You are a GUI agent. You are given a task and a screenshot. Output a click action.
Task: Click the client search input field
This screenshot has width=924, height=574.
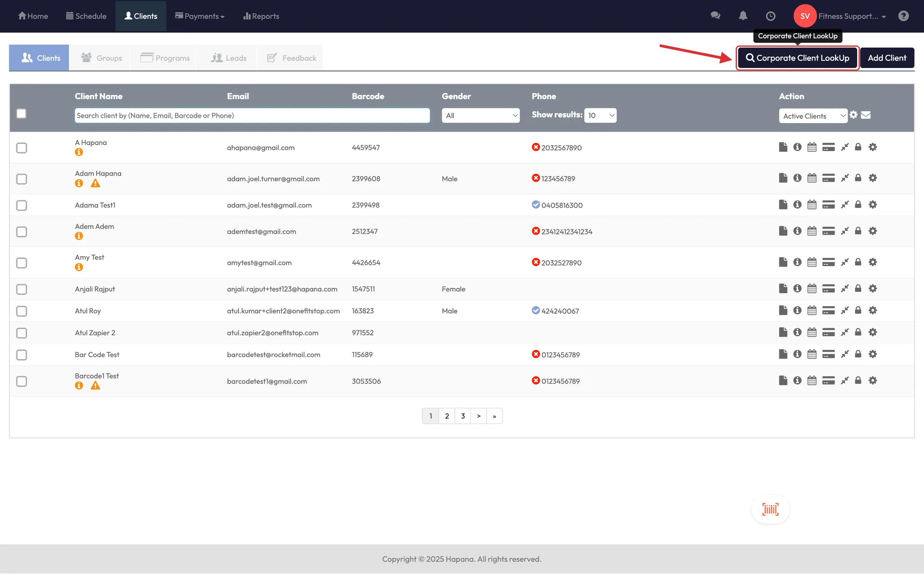click(252, 115)
